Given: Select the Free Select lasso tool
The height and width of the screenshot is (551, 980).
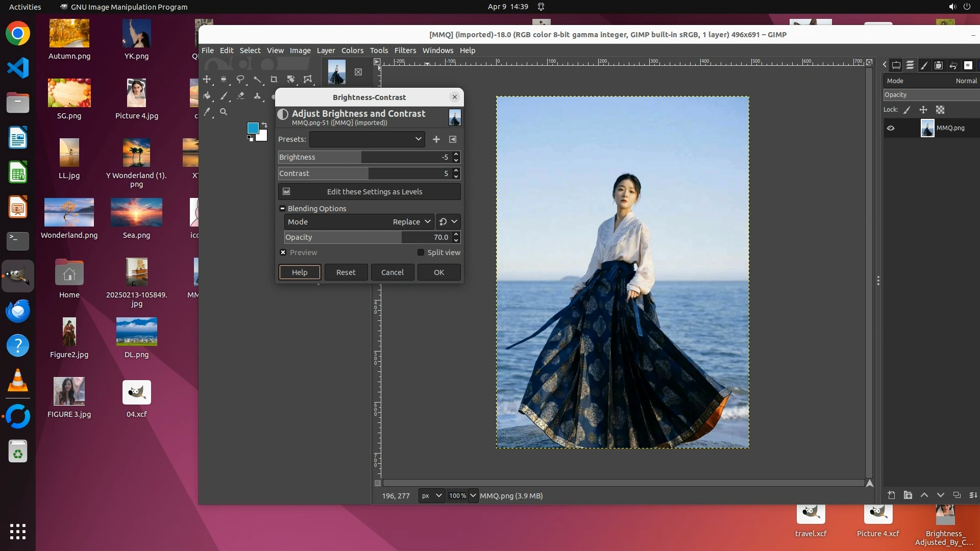Looking at the screenshot, I should 240,80.
